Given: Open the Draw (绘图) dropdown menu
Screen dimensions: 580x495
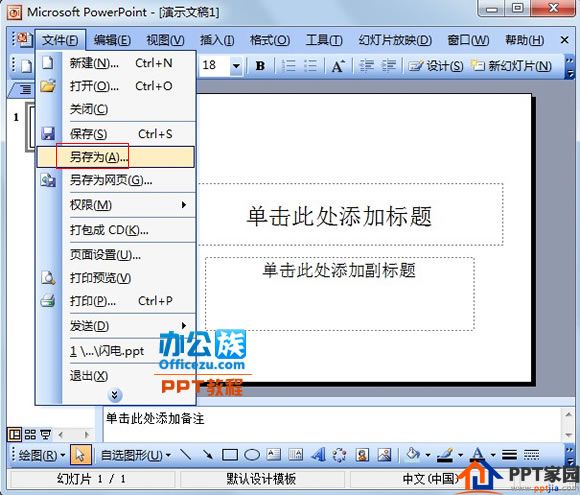Looking at the screenshot, I should [x=41, y=455].
